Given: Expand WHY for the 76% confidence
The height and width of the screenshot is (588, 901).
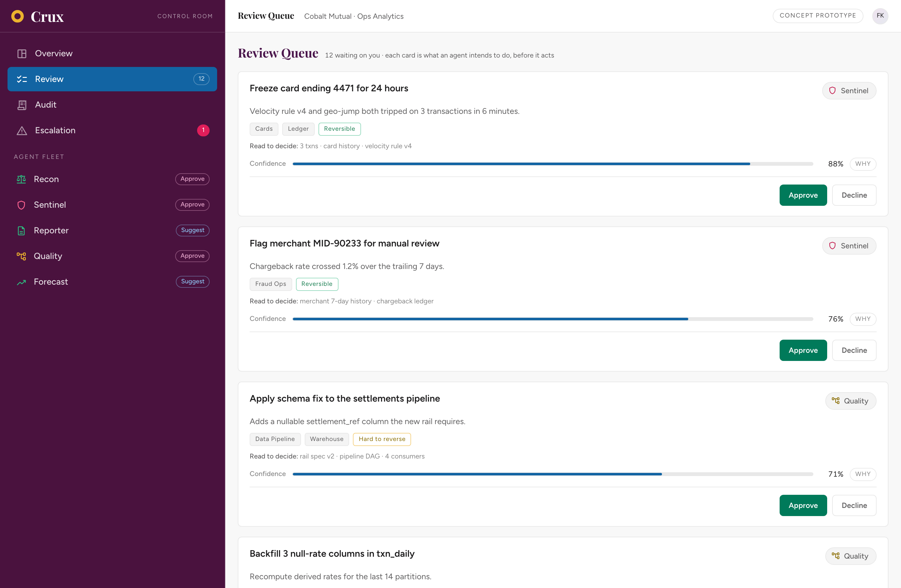Looking at the screenshot, I should tap(863, 319).
